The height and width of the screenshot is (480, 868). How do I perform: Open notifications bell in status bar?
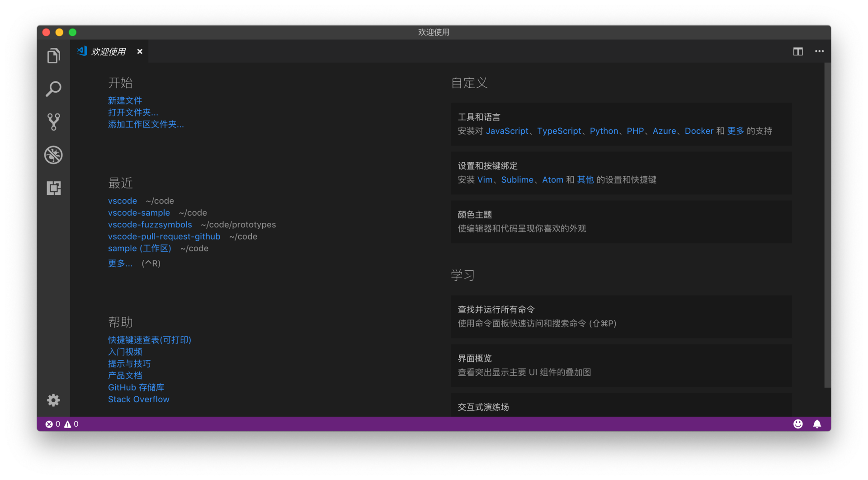click(817, 424)
